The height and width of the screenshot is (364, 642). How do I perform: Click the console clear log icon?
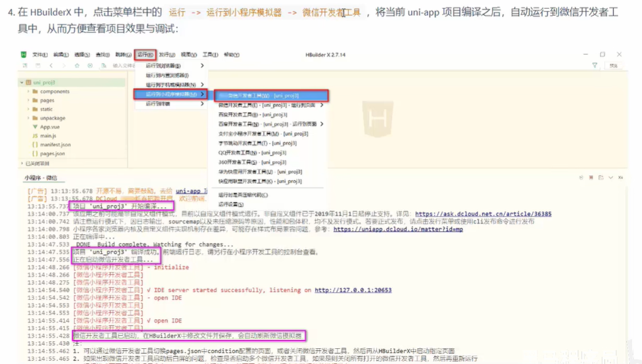pos(600,178)
